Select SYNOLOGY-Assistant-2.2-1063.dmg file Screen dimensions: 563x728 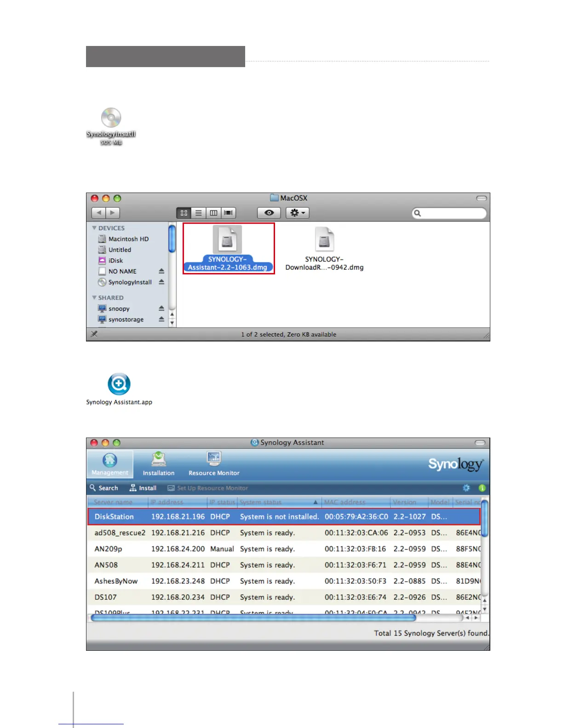pyautogui.click(x=228, y=249)
